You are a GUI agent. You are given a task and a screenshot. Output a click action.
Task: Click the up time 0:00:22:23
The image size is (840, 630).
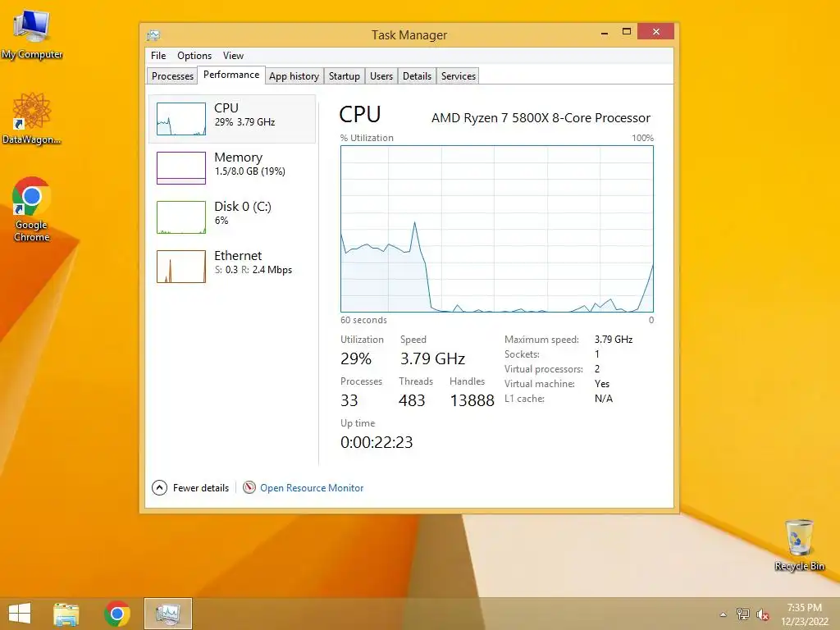tap(377, 442)
